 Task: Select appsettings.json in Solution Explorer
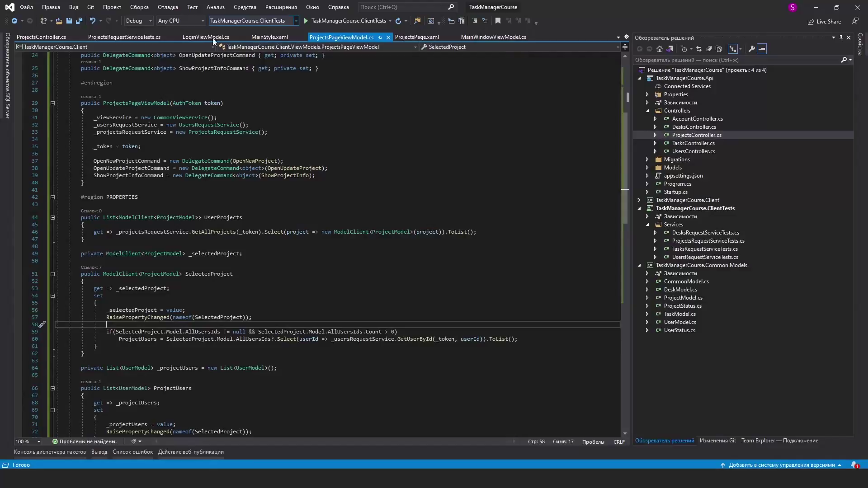[683, 176]
